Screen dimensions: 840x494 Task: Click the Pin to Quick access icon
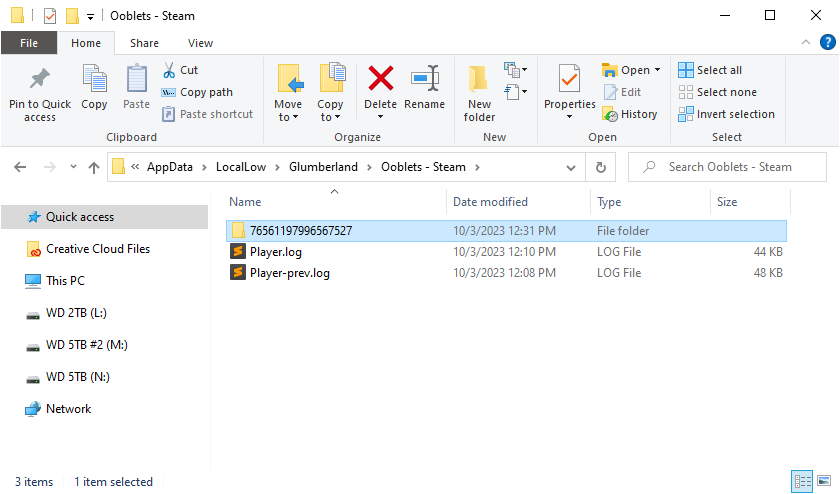tap(40, 79)
